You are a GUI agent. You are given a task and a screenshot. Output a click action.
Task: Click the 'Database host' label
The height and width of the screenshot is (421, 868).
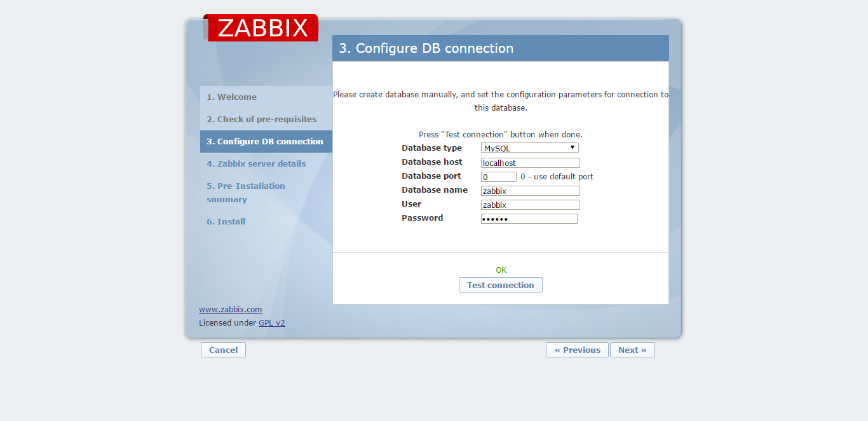click(x=432, y=162)
